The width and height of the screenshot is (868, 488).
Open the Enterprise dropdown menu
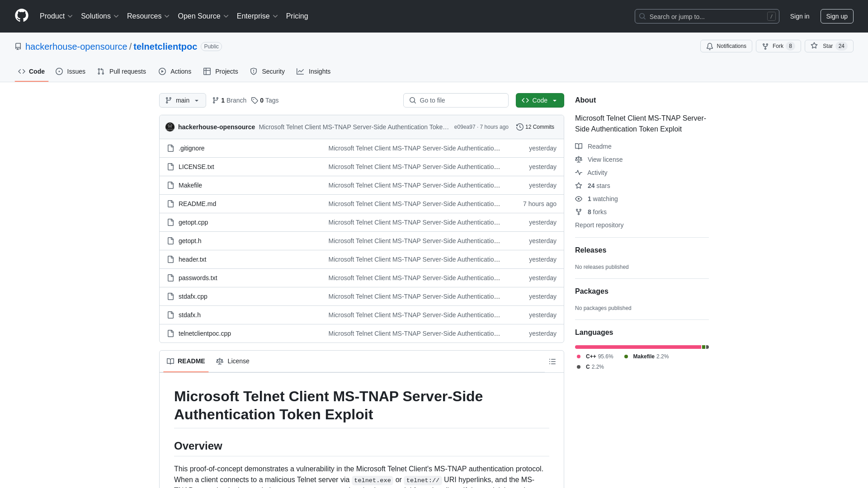(257, 16)
